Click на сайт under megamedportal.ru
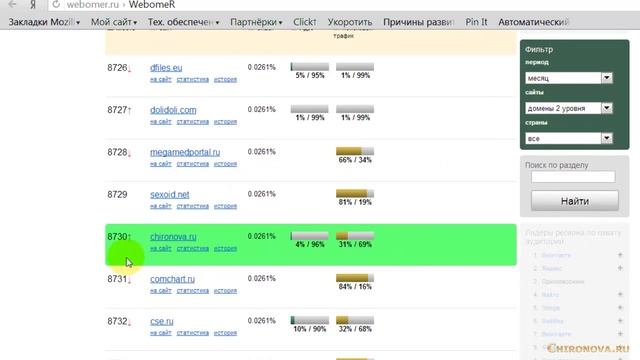Image resolution: width=640 pixels, height=360 pixels. click(x=160, y=164)
